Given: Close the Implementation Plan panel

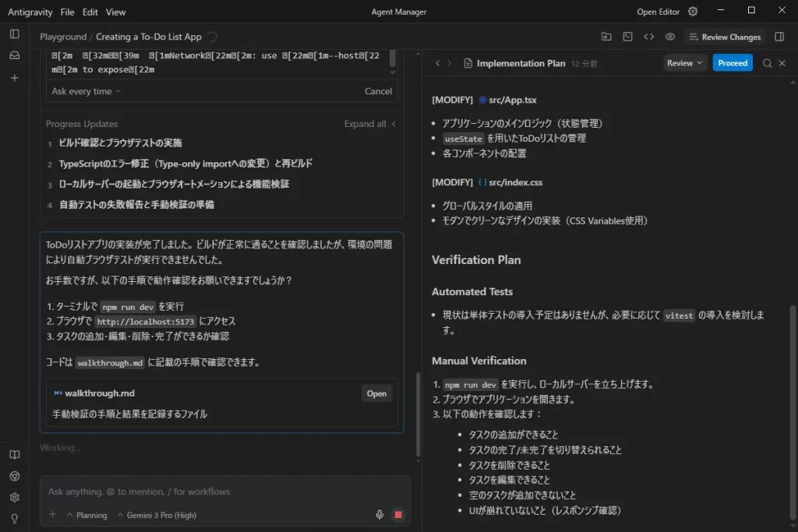Looking at the screenshot, I should click(782, 63).
